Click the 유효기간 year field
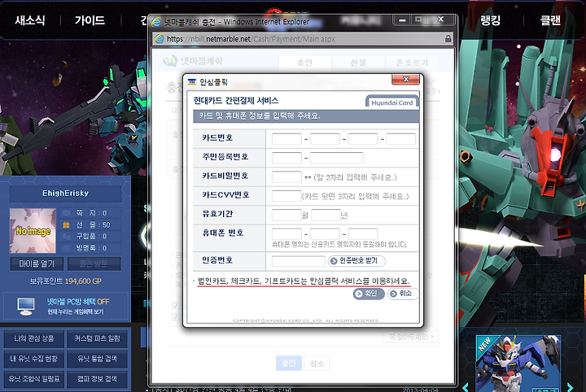 pos(326,215)
